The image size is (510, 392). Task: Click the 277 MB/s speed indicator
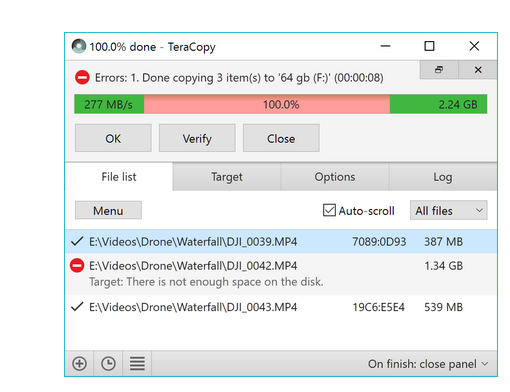tap(109, 105)
